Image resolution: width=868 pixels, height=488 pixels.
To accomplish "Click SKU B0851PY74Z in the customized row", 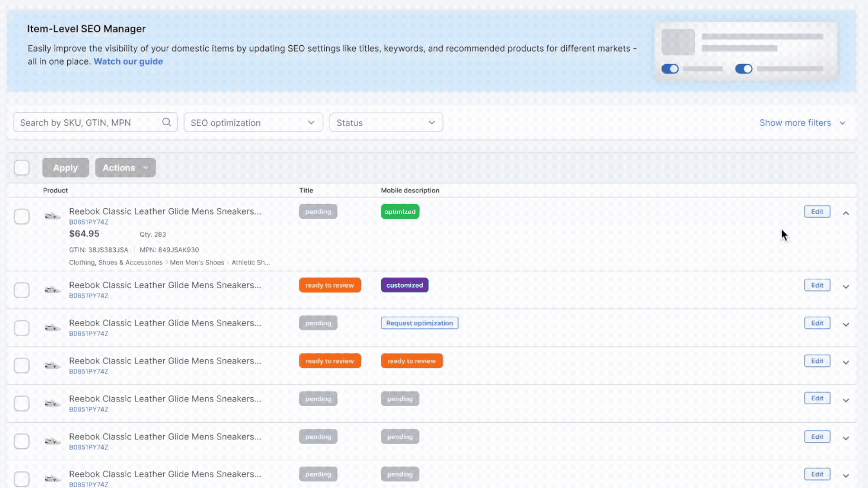I will click(x=89, y=296).
